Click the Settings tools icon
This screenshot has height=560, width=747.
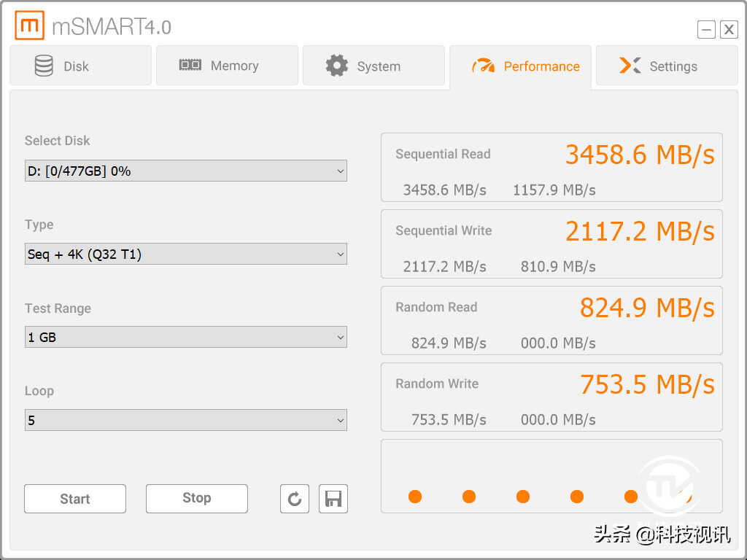click(x=630, y=66)
